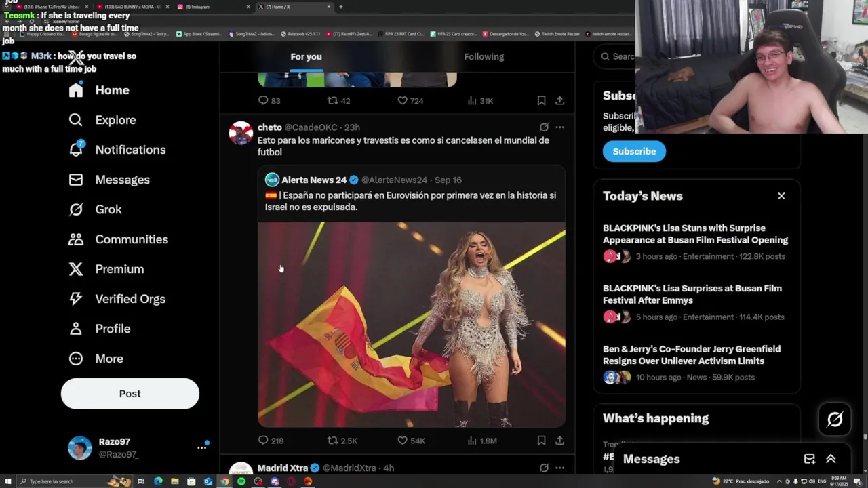The image size is (868, 488).
Task: Open floating Grok button at right
Action: click(x=835, y=420)
